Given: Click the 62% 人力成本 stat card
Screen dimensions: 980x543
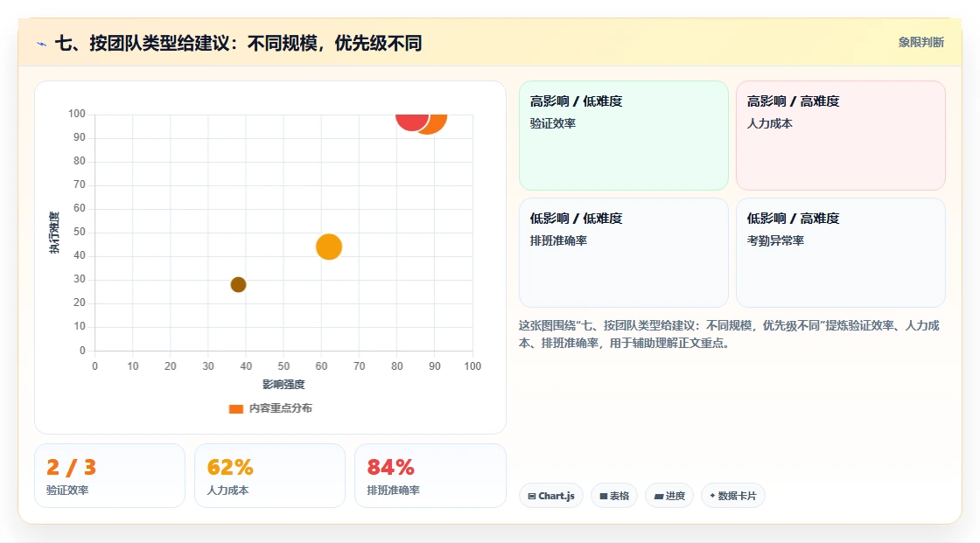Looking at the screenshot, I should coord(270,476).
